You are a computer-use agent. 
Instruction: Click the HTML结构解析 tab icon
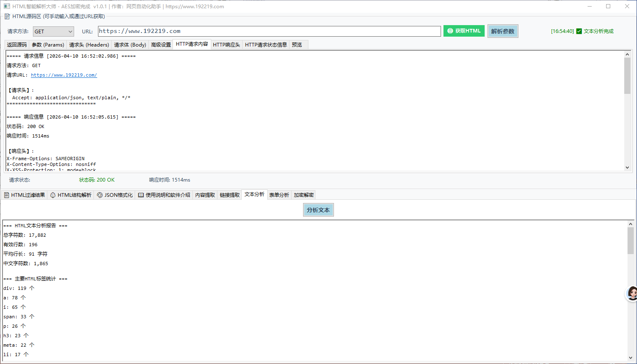click(x=53, y=195)
